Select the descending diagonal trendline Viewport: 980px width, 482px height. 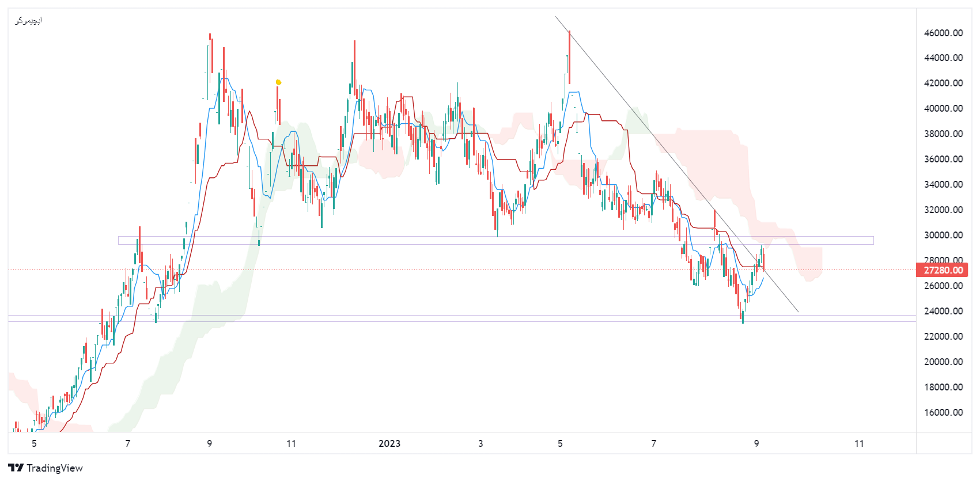click(677, 164)
